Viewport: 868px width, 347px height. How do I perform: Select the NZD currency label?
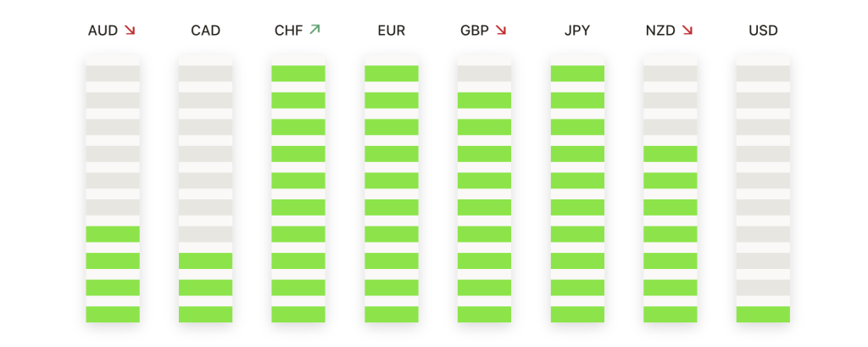(660, 31)
